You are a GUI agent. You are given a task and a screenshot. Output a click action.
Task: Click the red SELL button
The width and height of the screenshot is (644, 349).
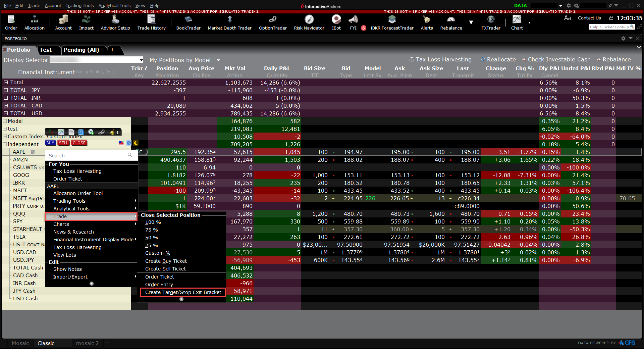tap(63, 143)
